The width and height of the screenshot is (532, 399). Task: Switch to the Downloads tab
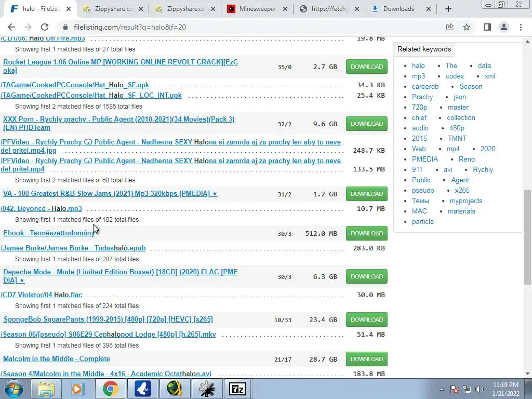pyautogui.click(x=398, y=9)
